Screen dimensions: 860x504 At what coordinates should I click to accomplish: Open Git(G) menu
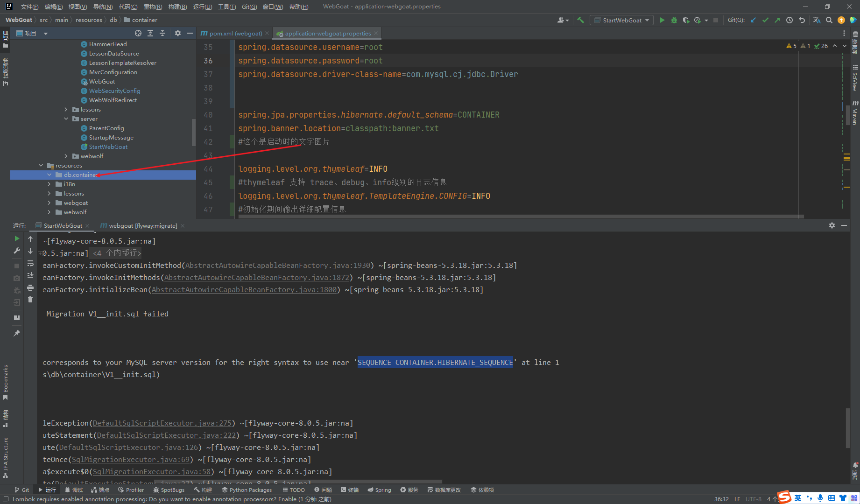click(249, 7)
